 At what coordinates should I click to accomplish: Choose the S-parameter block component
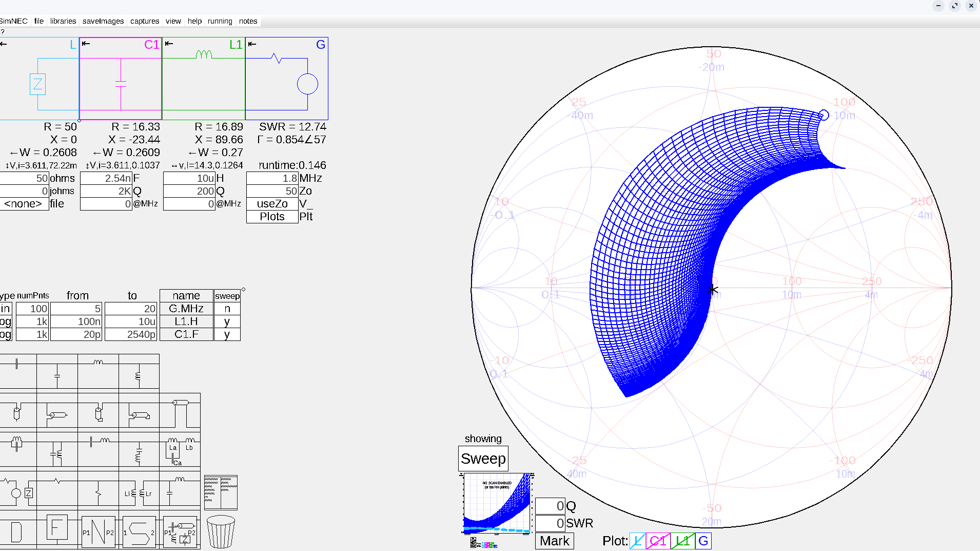[x=139, y=532]
